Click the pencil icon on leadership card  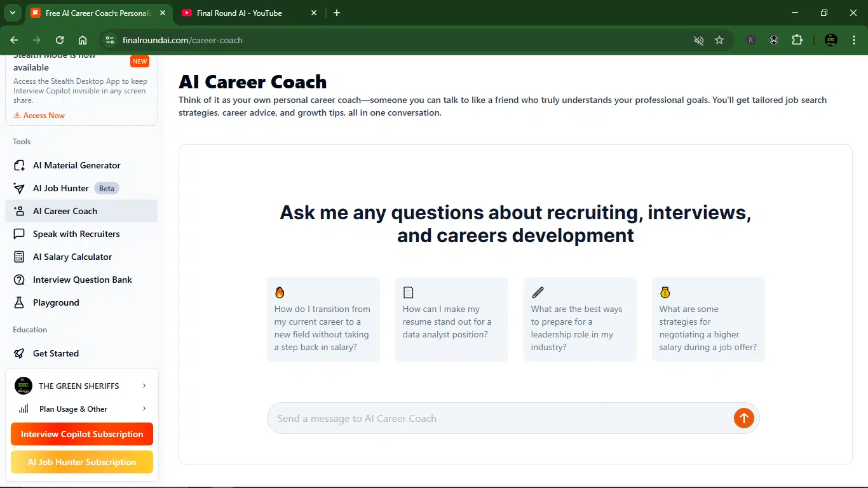[538, 292]
